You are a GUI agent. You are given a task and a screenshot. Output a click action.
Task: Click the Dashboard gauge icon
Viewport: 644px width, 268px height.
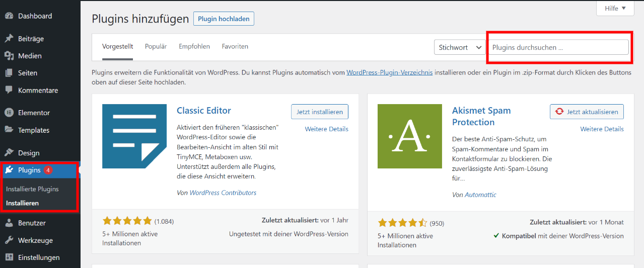click(x=9, y=16)
